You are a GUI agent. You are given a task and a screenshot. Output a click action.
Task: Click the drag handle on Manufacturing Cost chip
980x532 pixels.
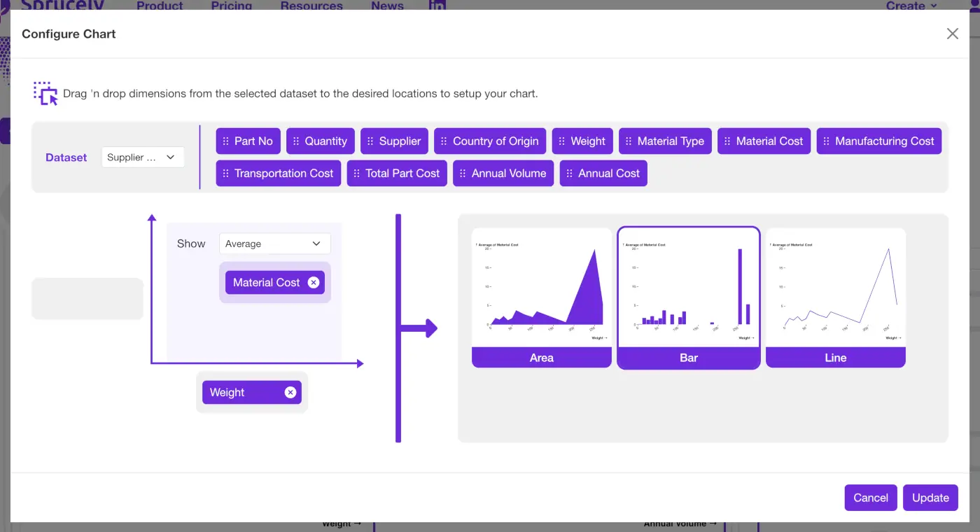827,141
